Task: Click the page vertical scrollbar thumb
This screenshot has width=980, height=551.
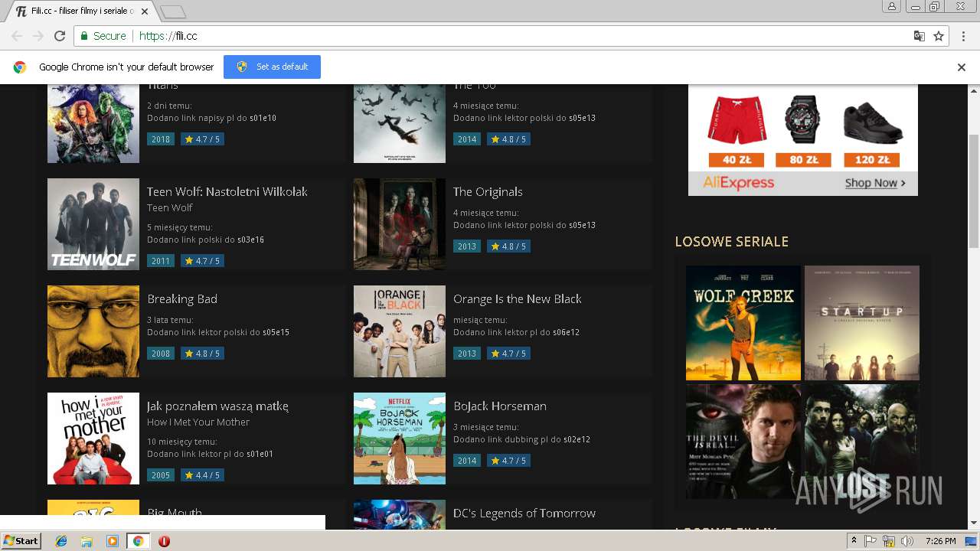Action: pyautogui.click(x=974, y=191)
